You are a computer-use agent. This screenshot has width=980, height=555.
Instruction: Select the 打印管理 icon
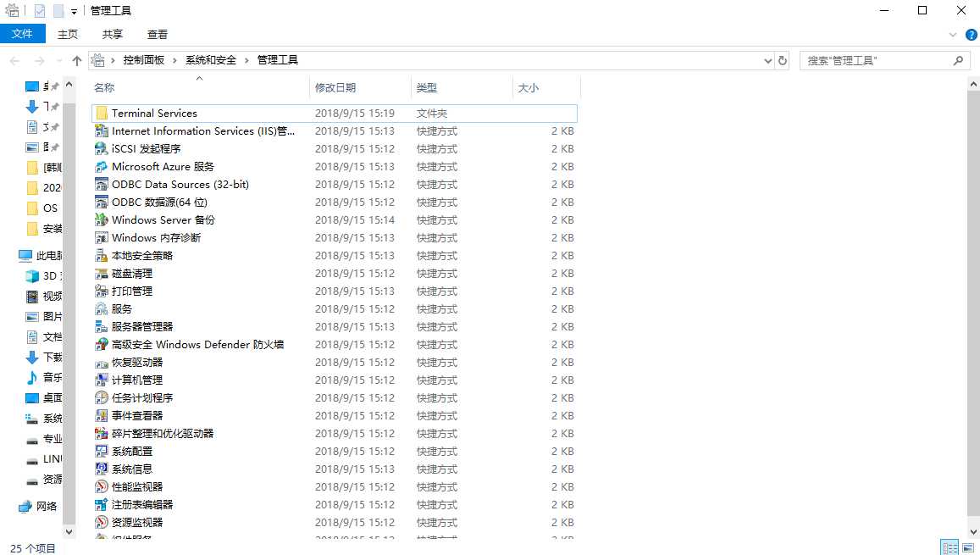click(102, 291)
